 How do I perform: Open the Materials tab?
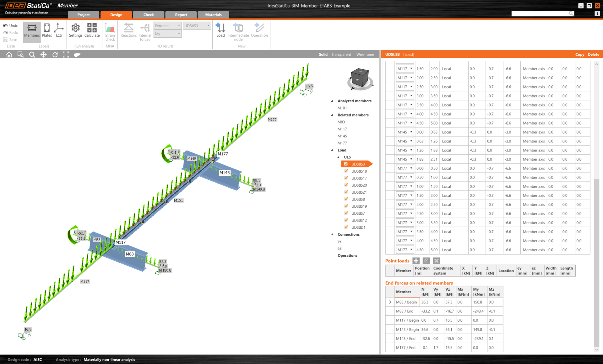point(213,15)
